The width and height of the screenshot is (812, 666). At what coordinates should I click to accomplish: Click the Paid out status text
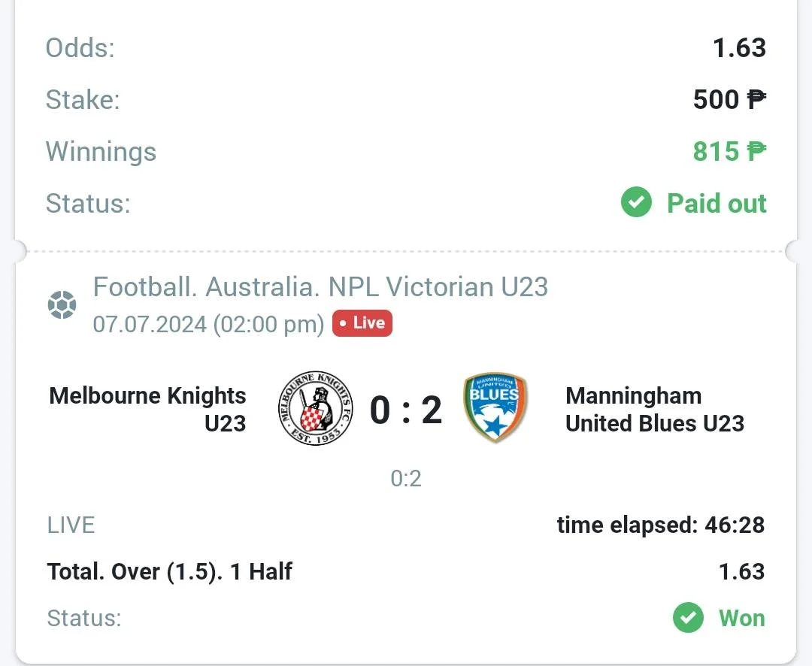(x=717, y=203)
